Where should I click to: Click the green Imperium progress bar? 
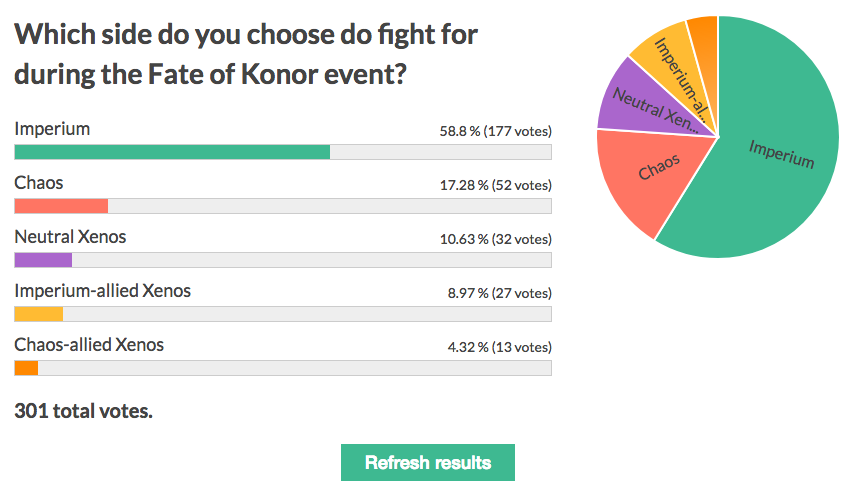[x=172, y=152]
